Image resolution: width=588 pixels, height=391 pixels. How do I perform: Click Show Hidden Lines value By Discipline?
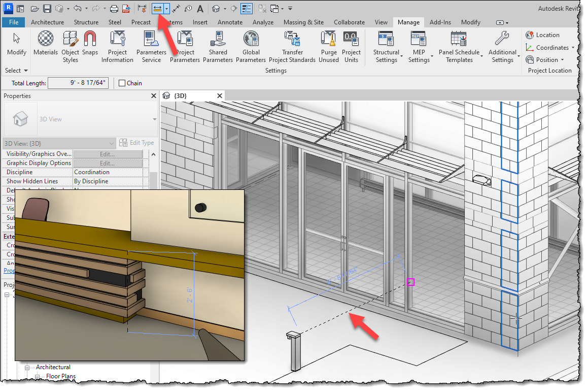click(x=108, y=181)
